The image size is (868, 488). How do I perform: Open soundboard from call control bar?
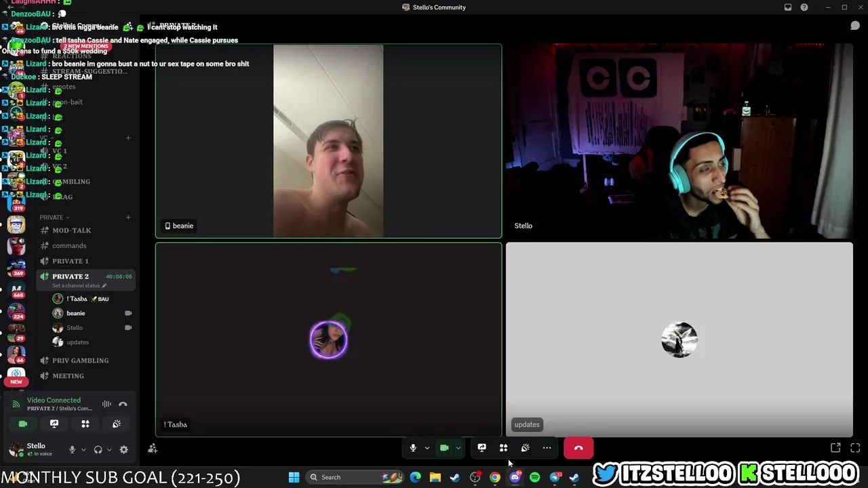click(525, 448)
